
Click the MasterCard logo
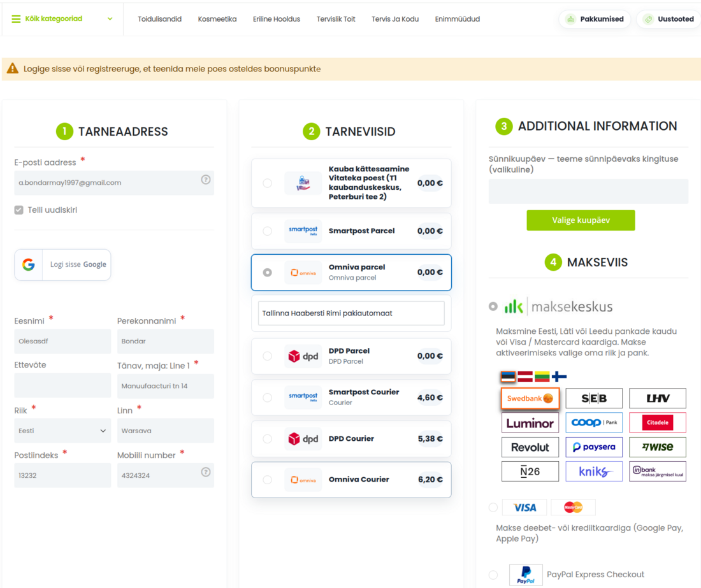(x=573, y=508)
